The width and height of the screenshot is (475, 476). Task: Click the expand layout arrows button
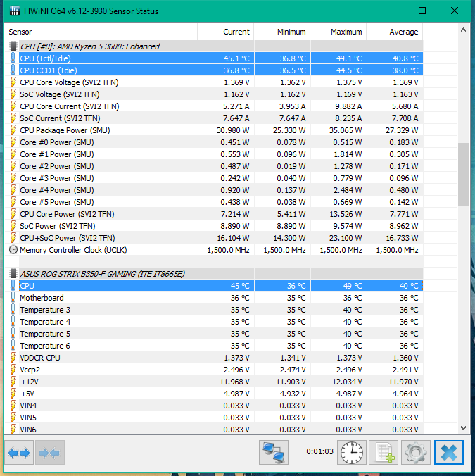pyautogui.click(x=19, y=453)
